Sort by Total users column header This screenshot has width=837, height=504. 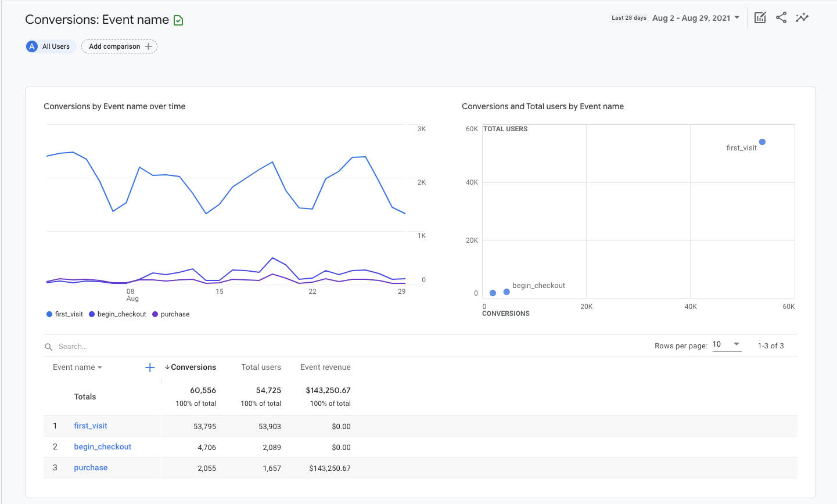pyautogui.click(x=261, y=368)
